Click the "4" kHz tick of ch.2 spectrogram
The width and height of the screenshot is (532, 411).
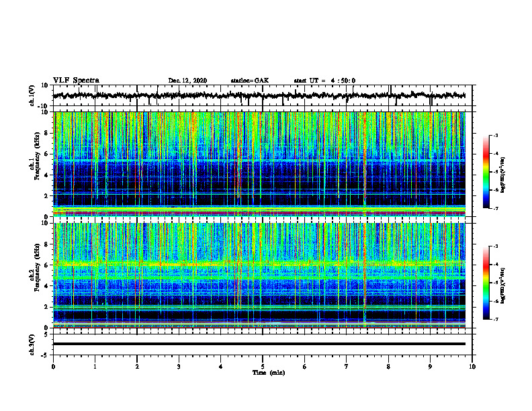(x=46, y=286)
